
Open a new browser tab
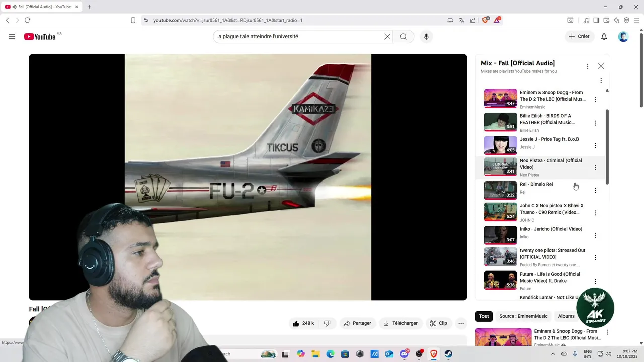point(89,7)
